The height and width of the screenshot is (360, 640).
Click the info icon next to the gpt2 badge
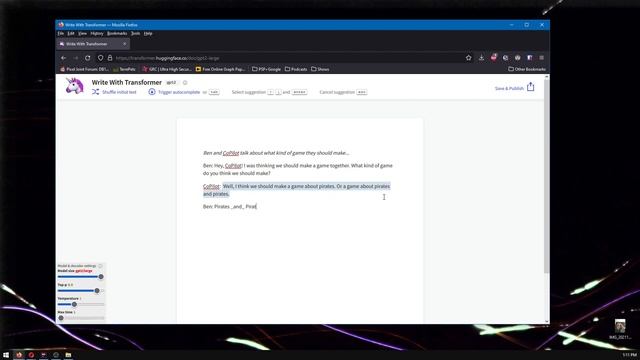click(185, 82)
